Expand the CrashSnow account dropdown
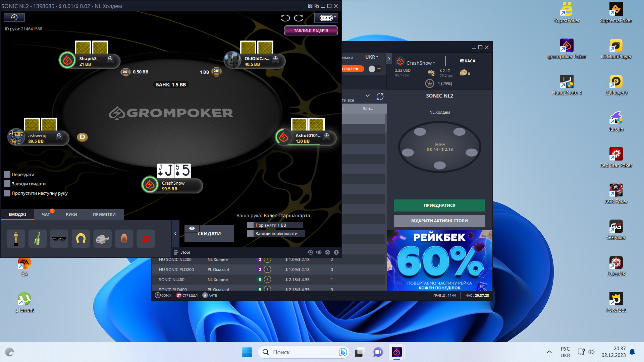This screenshot has width=644, height=362. pos(421,63)
